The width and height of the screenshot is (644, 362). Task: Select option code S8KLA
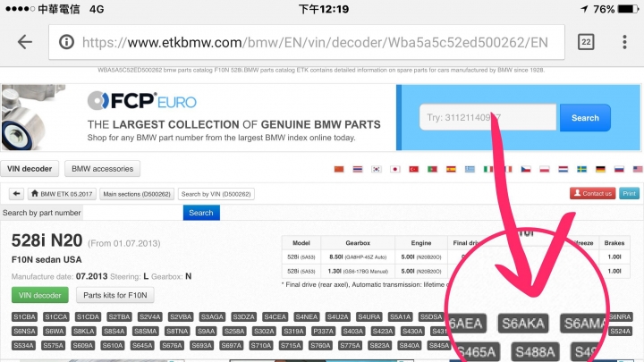point(84,332)
